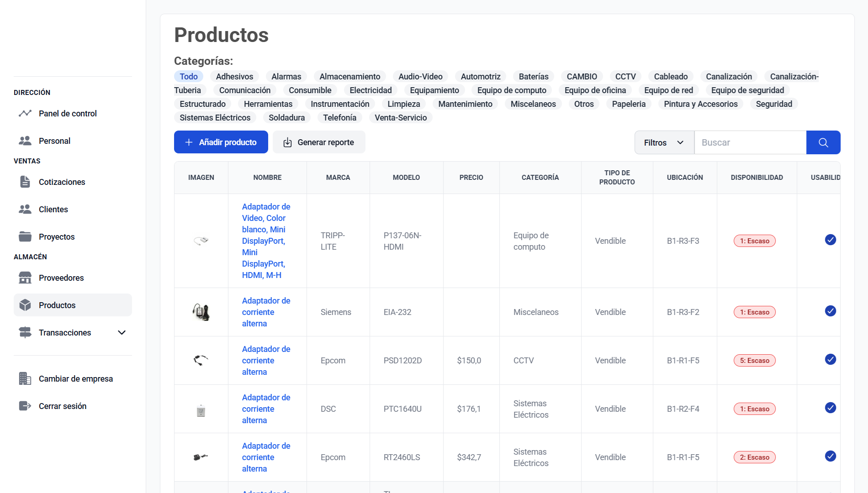868x493 pixels.
Task: Toggle usability check for TRIPP-LITE adapter row
Action: [x=830, y=240]
